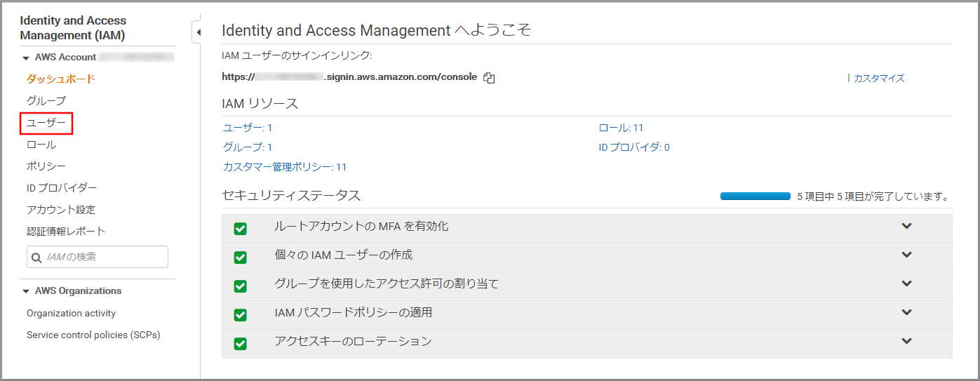Expand the IAM パスワードポリシーの適用 row chevron
Image resolution: width=980 pixels, height=381 pixels.
click(906, 312)
